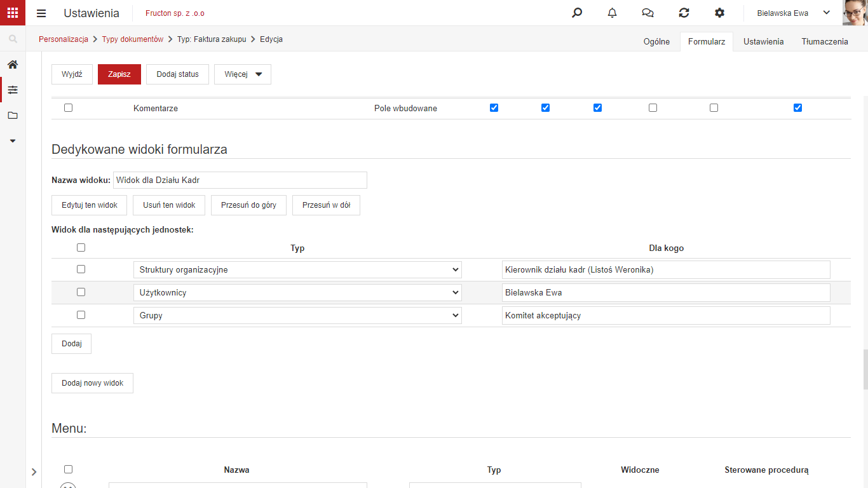Open the Użytkownicy type dropdown
The image size is (868, 488).
297,293
